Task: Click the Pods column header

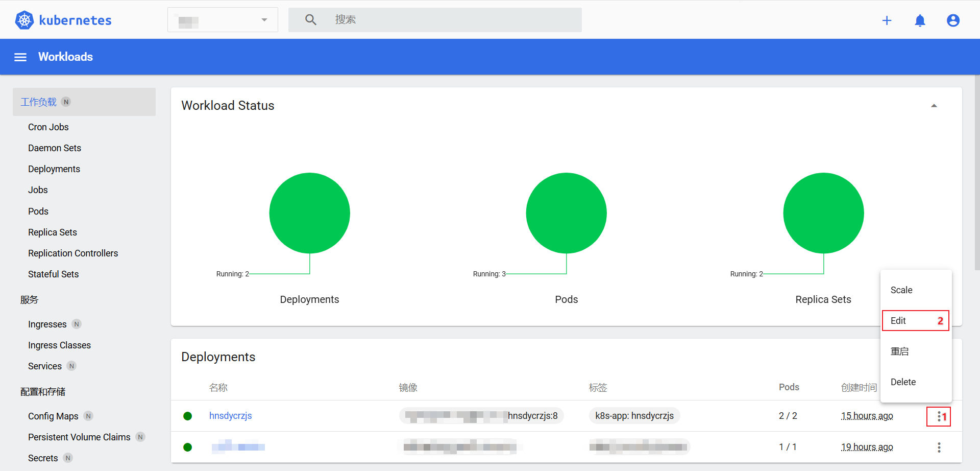Action: click(789, 387)
